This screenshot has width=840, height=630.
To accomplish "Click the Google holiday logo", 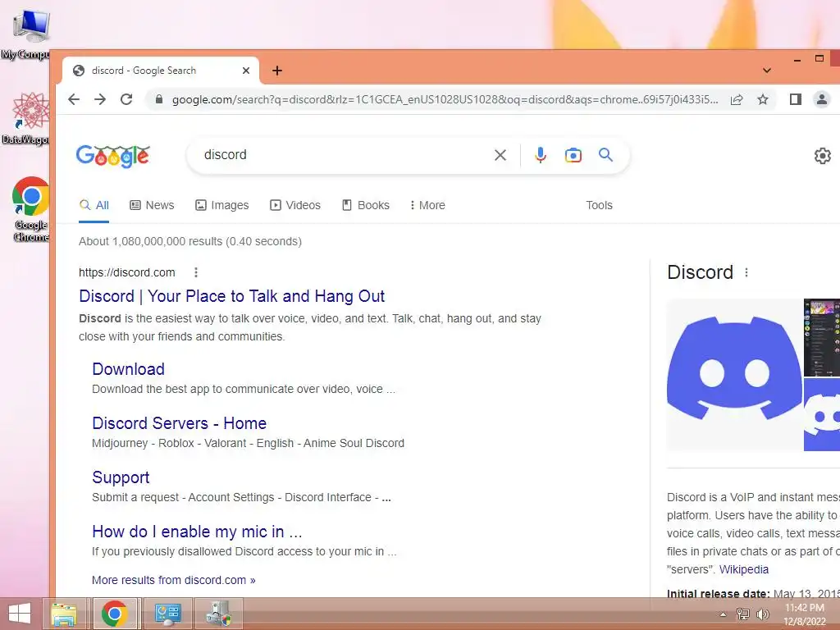I will click(x=112, y=156).
